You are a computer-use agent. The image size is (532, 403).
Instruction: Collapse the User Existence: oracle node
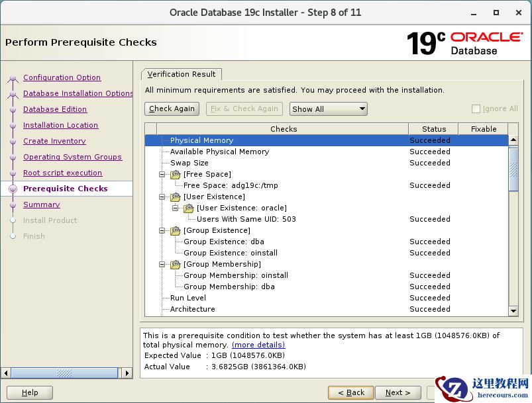175,208
